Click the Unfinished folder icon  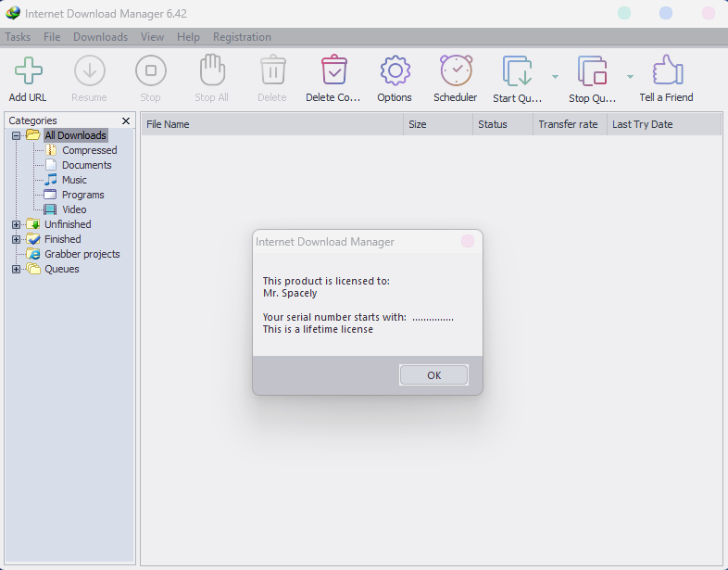tap(33, 224)
